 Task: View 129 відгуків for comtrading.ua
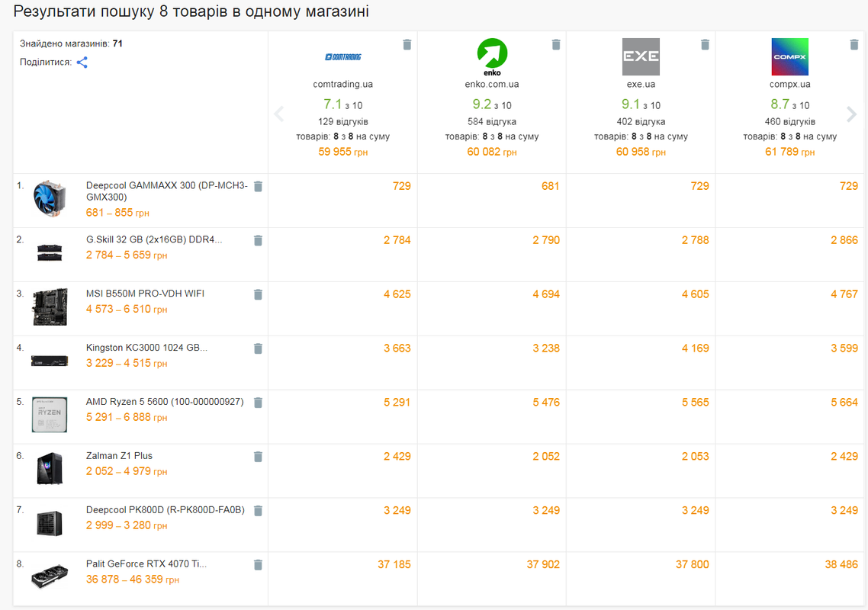342,122
